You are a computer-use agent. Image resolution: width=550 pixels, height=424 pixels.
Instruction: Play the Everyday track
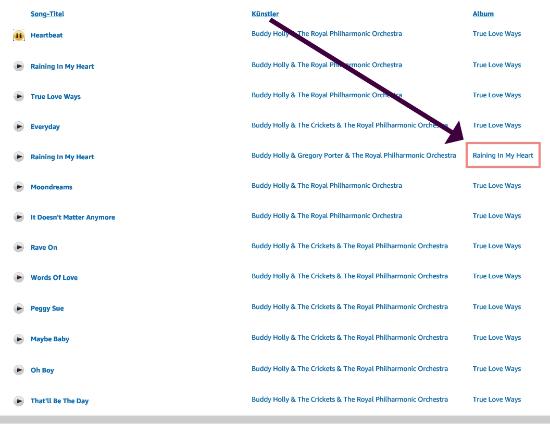click(x=19, y=126)
